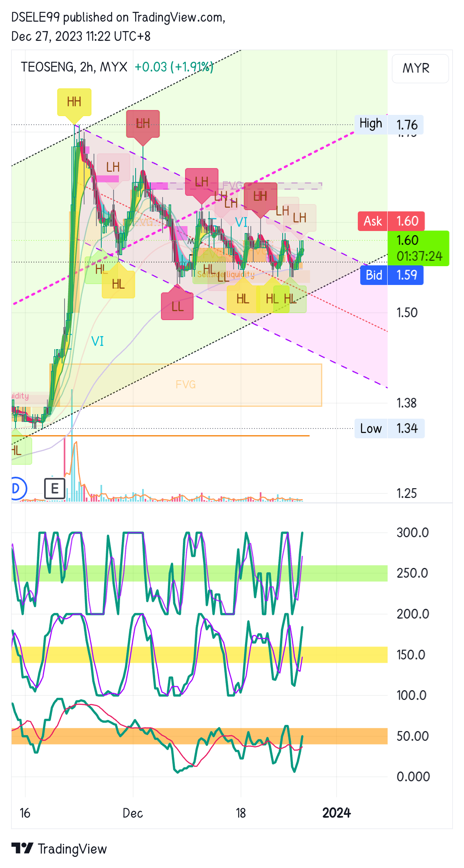Click the MYX exchange text in the legend
This screenshot has height=868, width=464.
coord(114,67)
